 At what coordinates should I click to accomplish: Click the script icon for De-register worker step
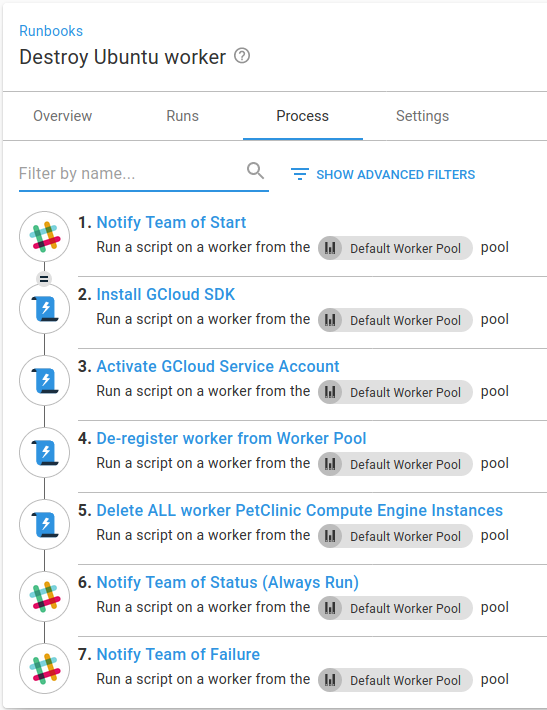(44, 452)
